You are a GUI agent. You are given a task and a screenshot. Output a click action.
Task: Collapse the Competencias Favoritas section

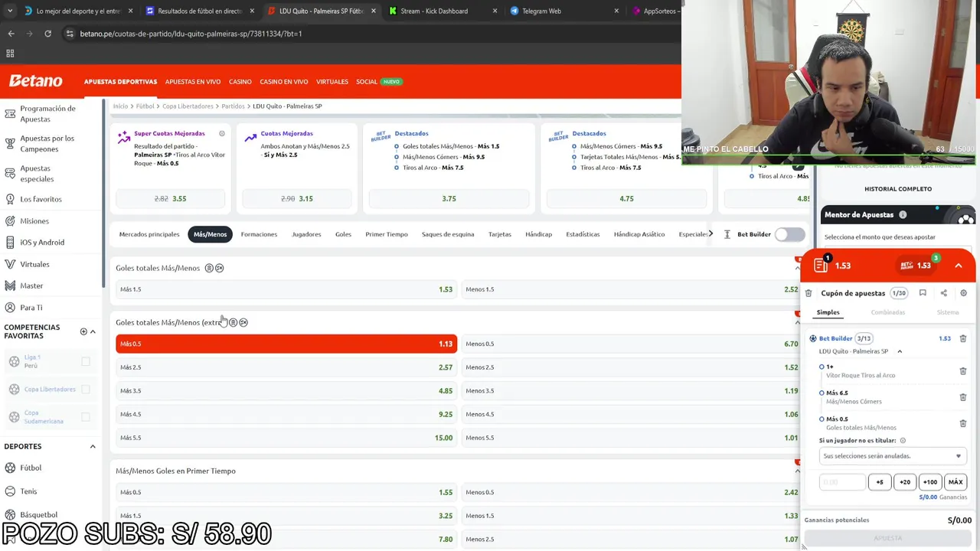(x=93, y=331)
